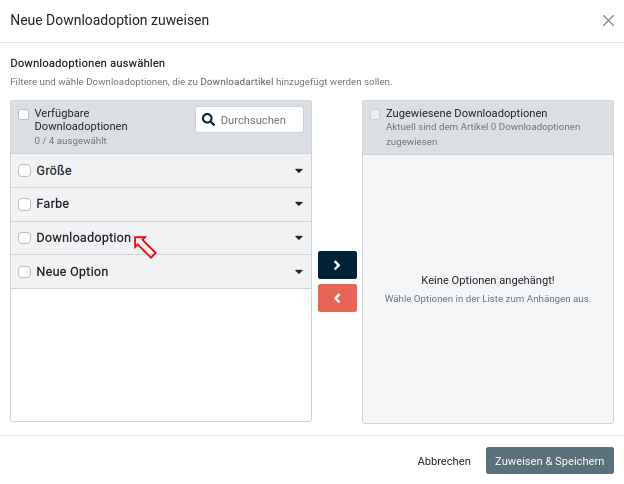Viewport: 624px width, 484px height.
Task: Enable the Downloadoption checkbox
Action: point(25,238)
